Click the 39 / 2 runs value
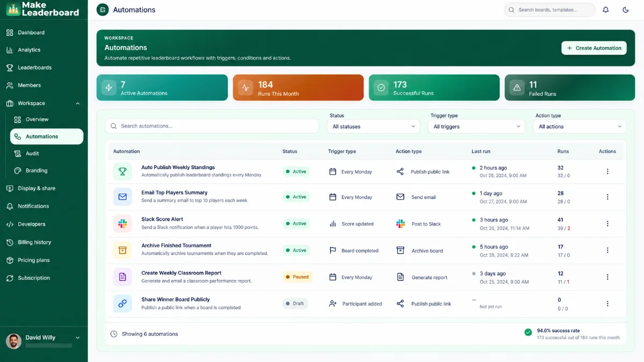This screenshot has height=362, width=644. (x=563, y=228)
